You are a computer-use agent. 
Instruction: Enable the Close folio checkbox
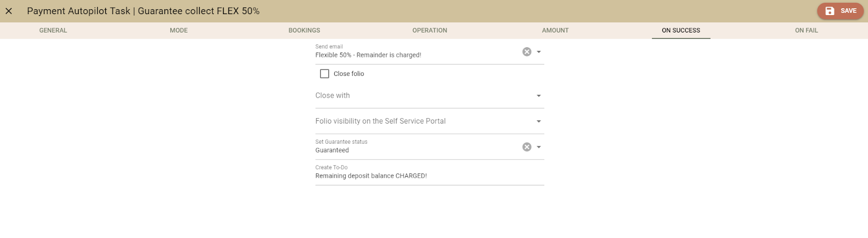(324, 74)
